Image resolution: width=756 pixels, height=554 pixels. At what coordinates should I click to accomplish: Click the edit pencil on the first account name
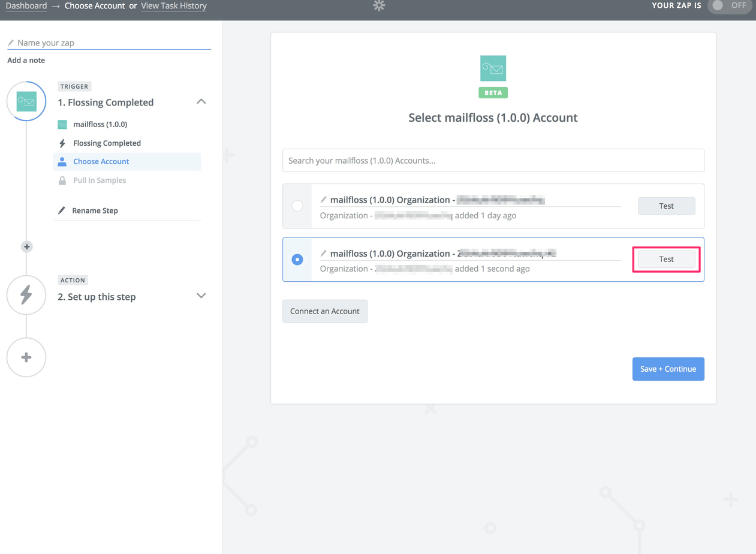coord(324,200)
